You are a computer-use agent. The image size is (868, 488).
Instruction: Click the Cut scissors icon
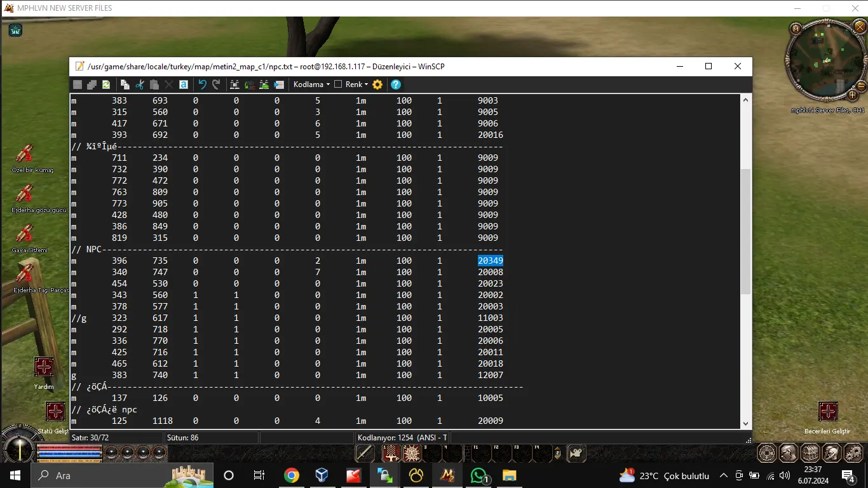(x=140, y=85)
